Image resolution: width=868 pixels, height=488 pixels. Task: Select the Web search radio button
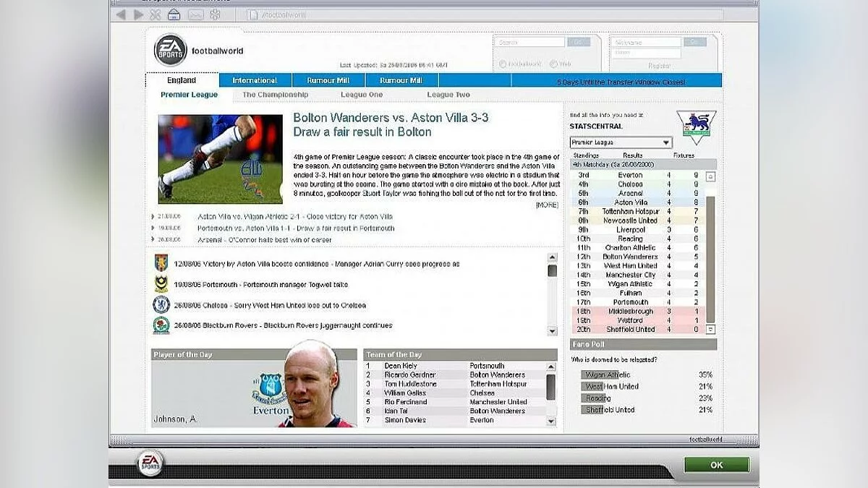point(553,64)
